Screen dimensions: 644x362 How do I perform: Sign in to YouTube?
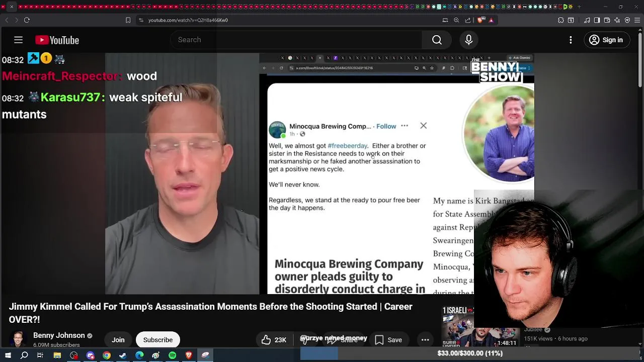(606, 40)
